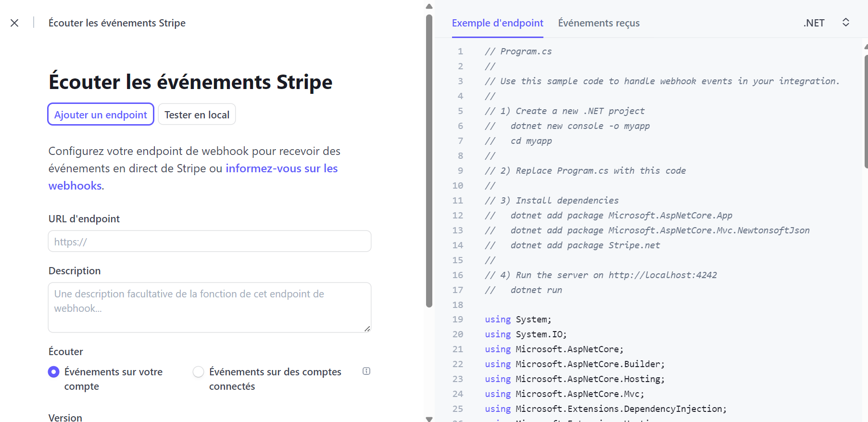Click line number 18 in code gutter

point(458,305)
